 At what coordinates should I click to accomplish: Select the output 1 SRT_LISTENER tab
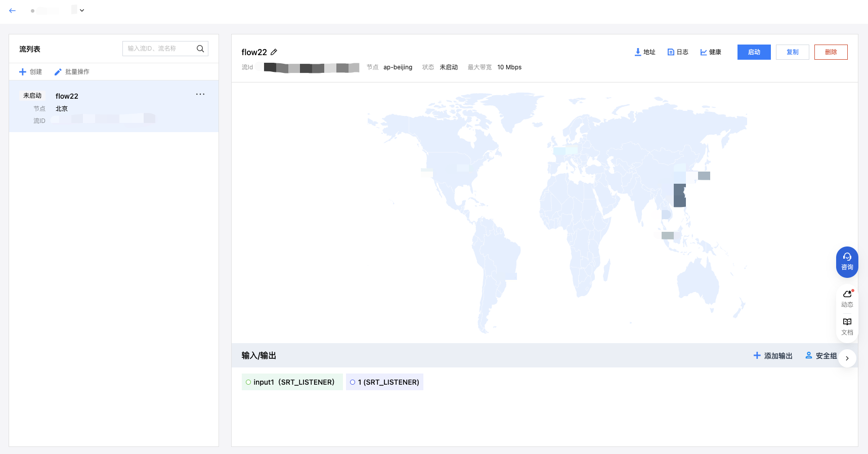point(384,382)
